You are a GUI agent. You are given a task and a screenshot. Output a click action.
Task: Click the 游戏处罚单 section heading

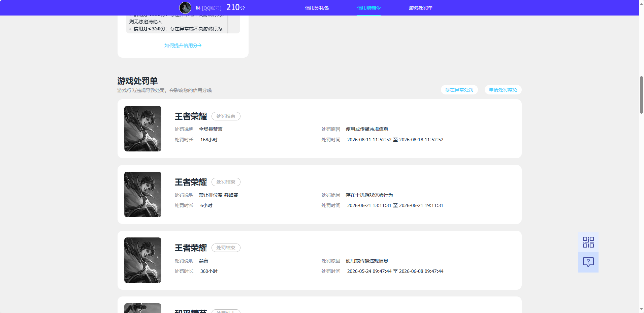(x=137, y=81)
